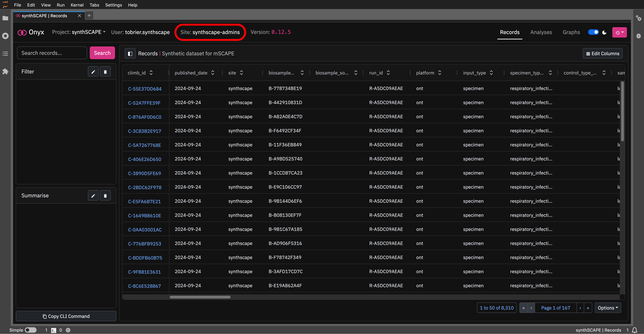This screenshot has height=334, width=644.
Task: Toggle the blue theme switch
Action: pyautogui.click(x=593, y=32)
